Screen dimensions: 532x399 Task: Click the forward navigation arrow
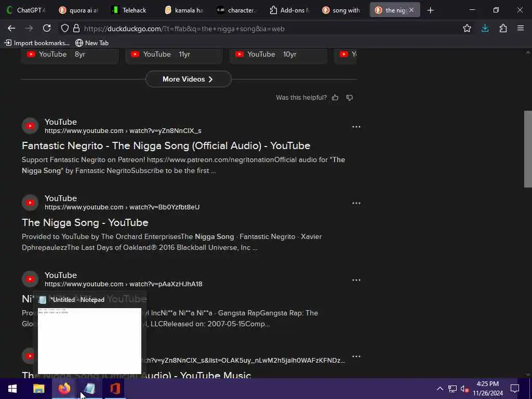[x=29, y=29]
